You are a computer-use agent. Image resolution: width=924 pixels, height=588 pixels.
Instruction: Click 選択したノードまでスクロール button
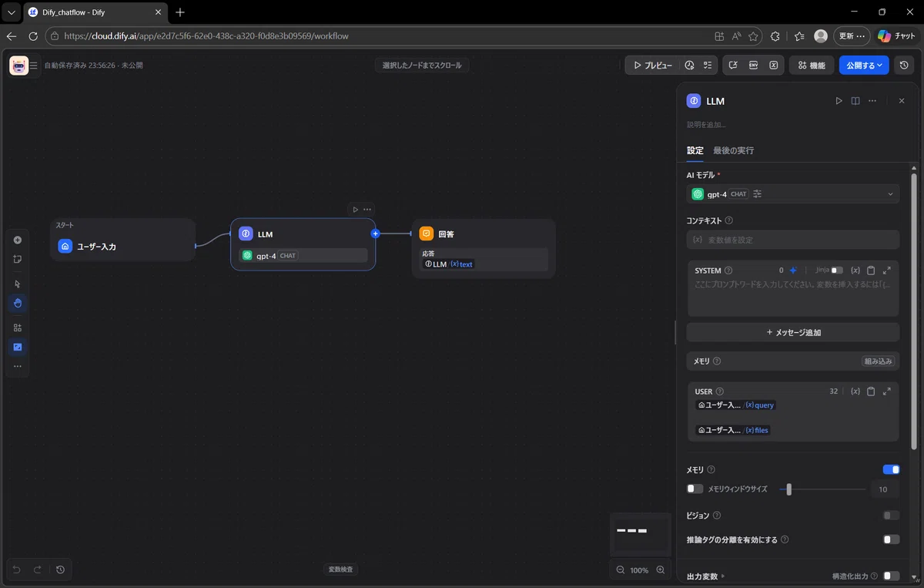(x=422, y=66)
